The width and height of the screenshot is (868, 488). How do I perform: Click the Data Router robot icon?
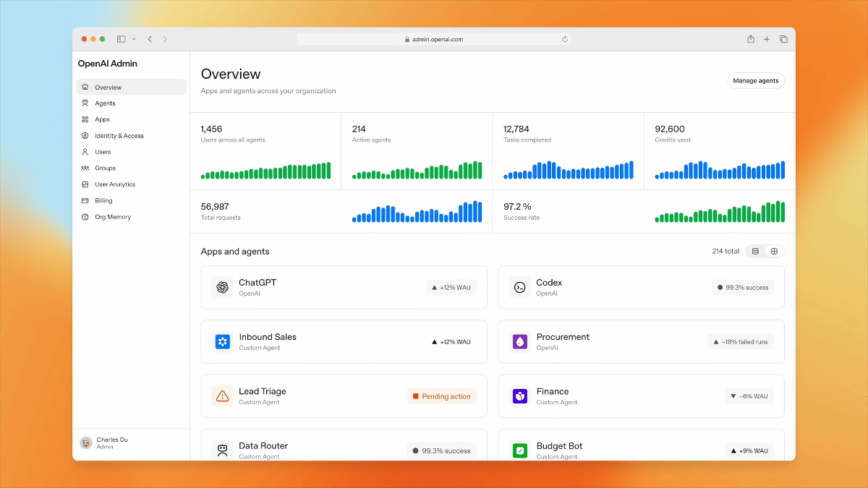coord(222,450)
